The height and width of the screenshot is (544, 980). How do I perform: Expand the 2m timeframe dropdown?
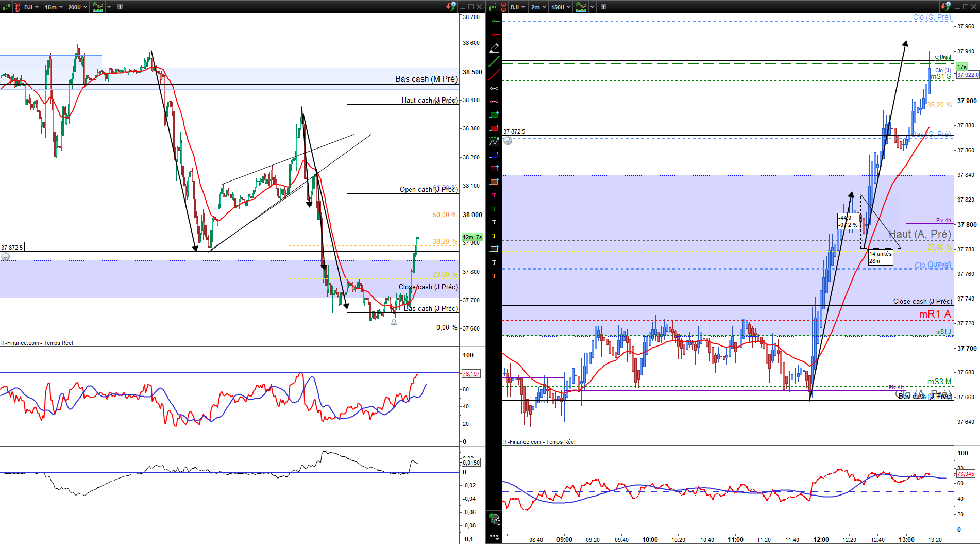click(x=538, y=7)
